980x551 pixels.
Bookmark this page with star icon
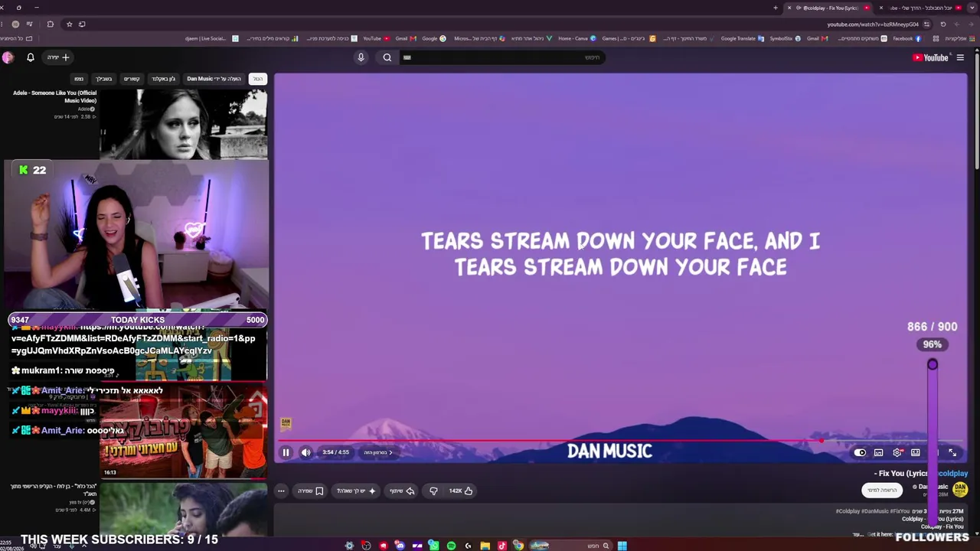[69, 24]
